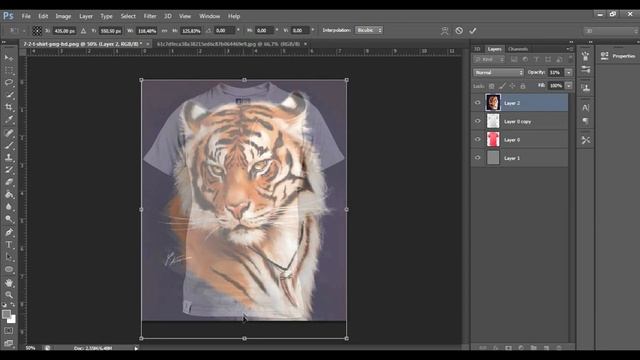
Task: Open the Window menu
Action: tap(209, 16)
